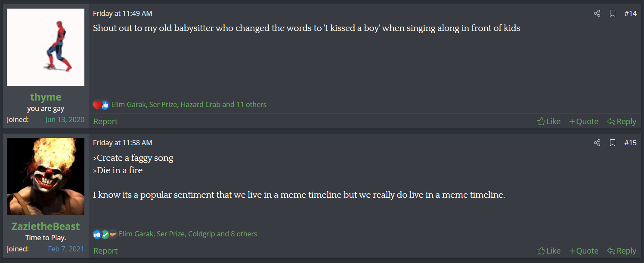644x263 pixels.
Task: Quote post #15 by ZazietheBeast
Action: [584, 251]
